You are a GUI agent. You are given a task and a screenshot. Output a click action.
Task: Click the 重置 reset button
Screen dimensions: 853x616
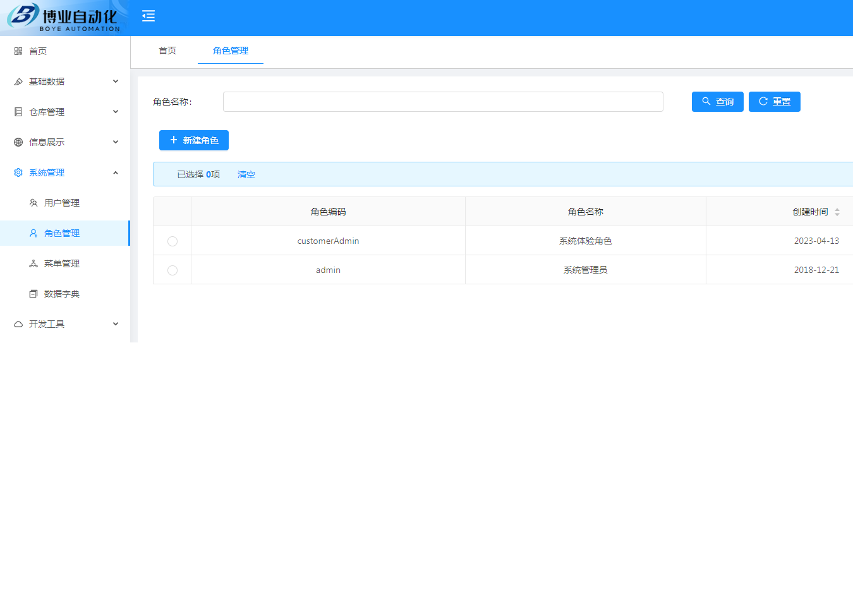[775, 102]
